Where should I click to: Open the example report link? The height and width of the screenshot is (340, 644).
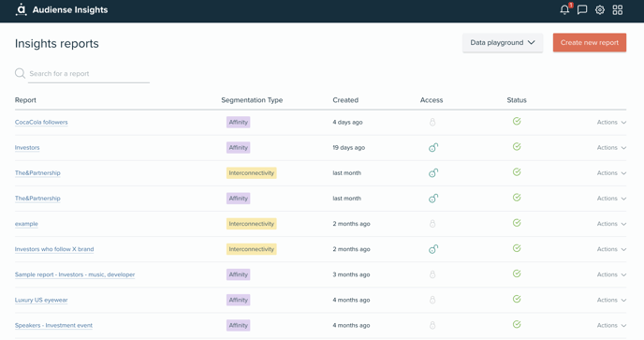26,224
